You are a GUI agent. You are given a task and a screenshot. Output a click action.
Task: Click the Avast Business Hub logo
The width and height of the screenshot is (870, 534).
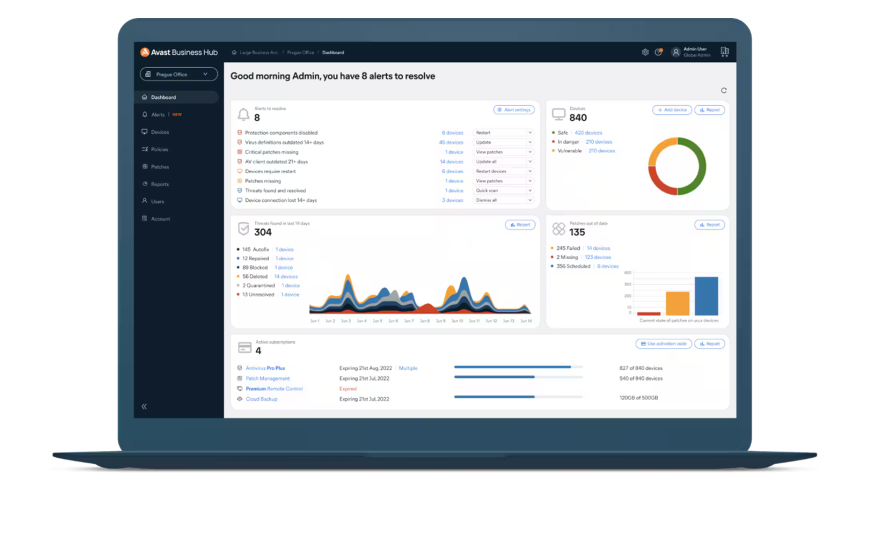coord(179,52)
